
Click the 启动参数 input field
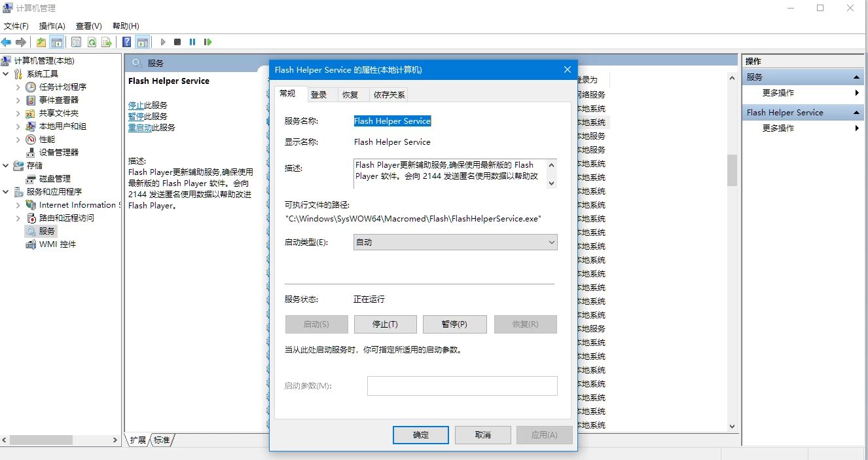click(x=462, y=386)
